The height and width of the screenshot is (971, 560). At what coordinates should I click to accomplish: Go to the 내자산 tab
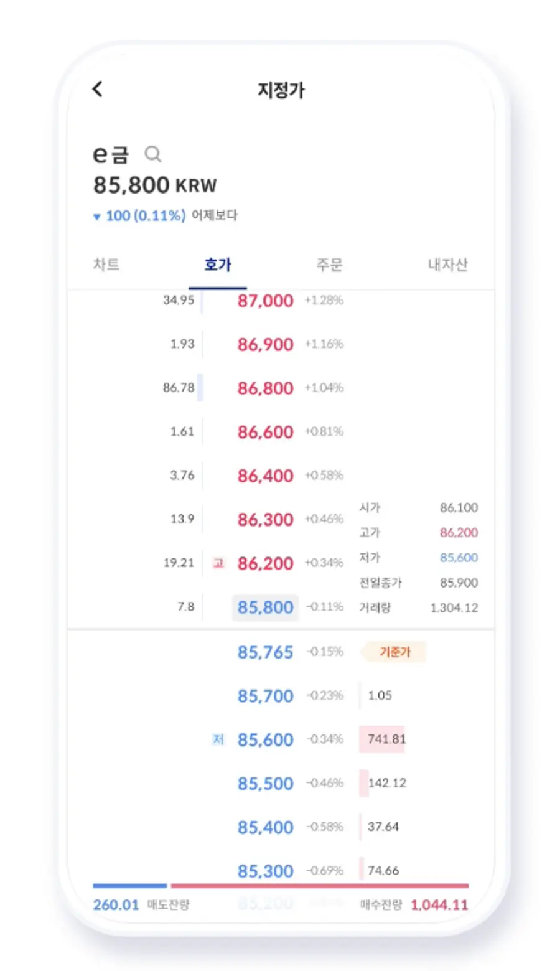[447, 265]
